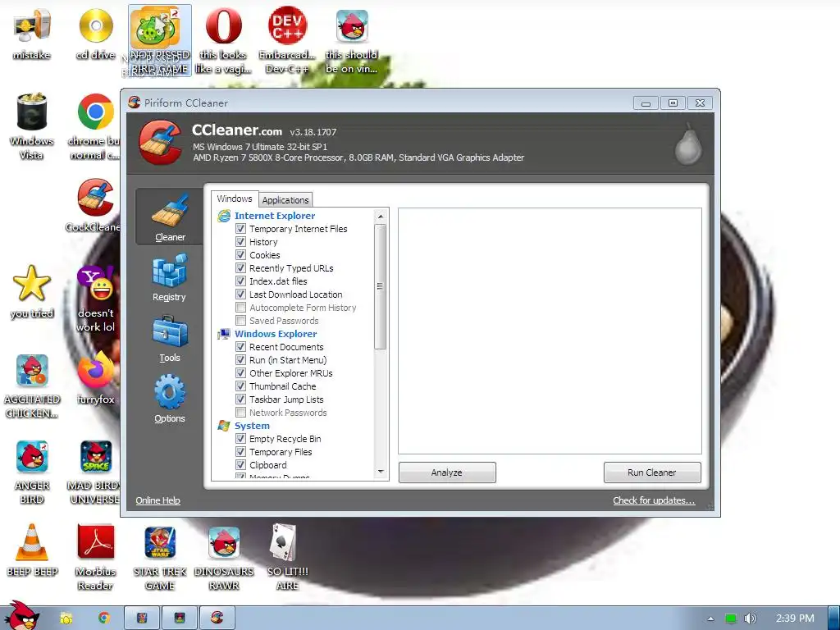Select the Windows Vista recycle bin icon

click(32, 126)
